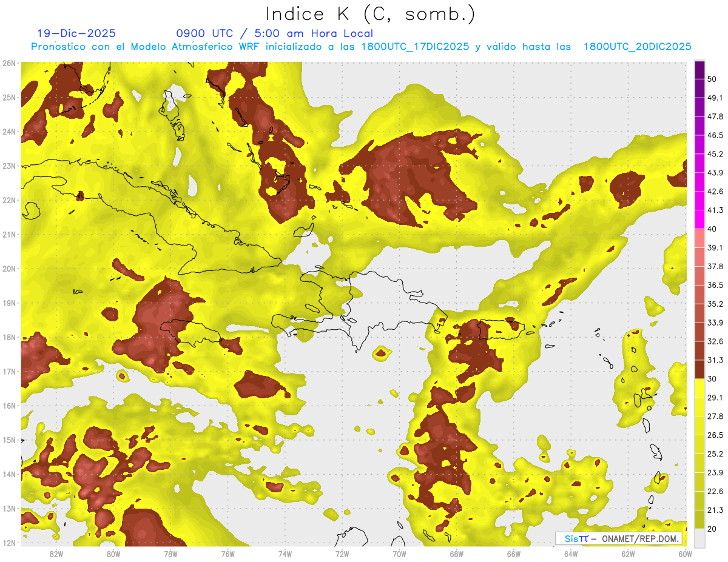Click the latitude axis label "18N"
The height and width of the screenshot is (562, 728).
pyautogui.click(x=9, y=337)
